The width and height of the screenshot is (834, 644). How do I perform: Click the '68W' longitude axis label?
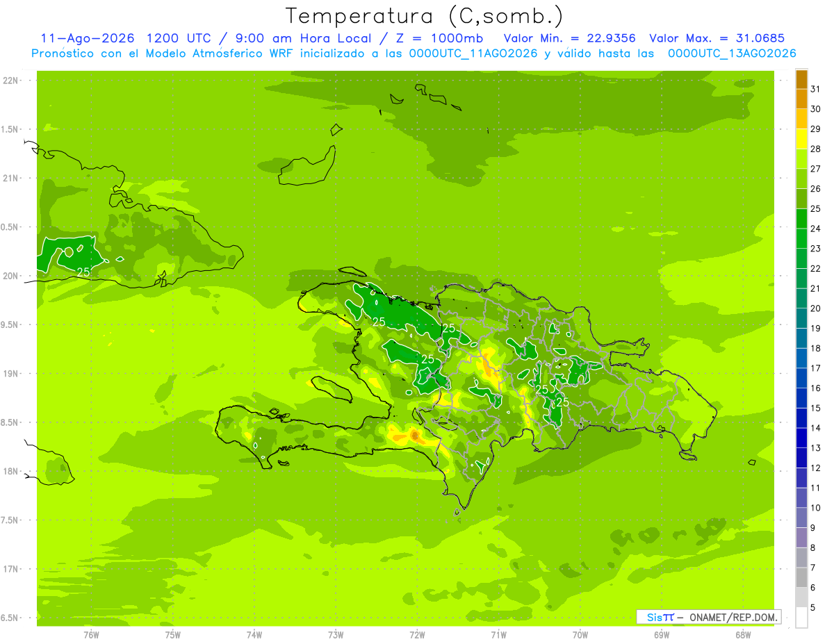[742, 634]
